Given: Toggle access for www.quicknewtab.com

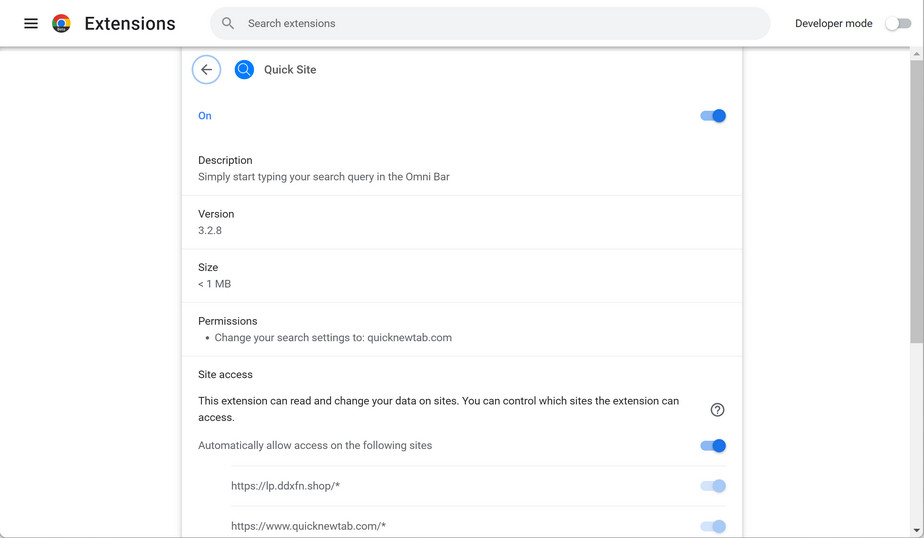Looking at the screenshot, I should [713, 526].
